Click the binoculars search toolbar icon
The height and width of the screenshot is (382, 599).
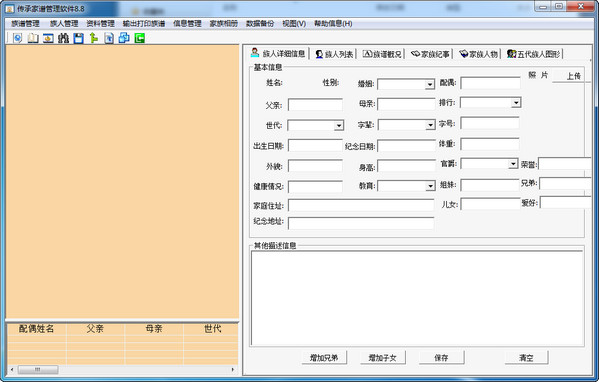63,38
